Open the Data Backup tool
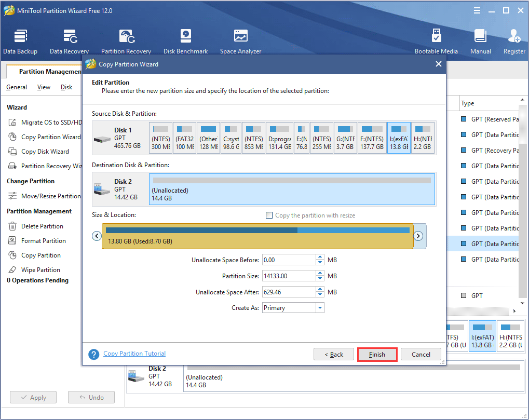The image size is (529, 420). pyautogui.click(x=20, y=42)
